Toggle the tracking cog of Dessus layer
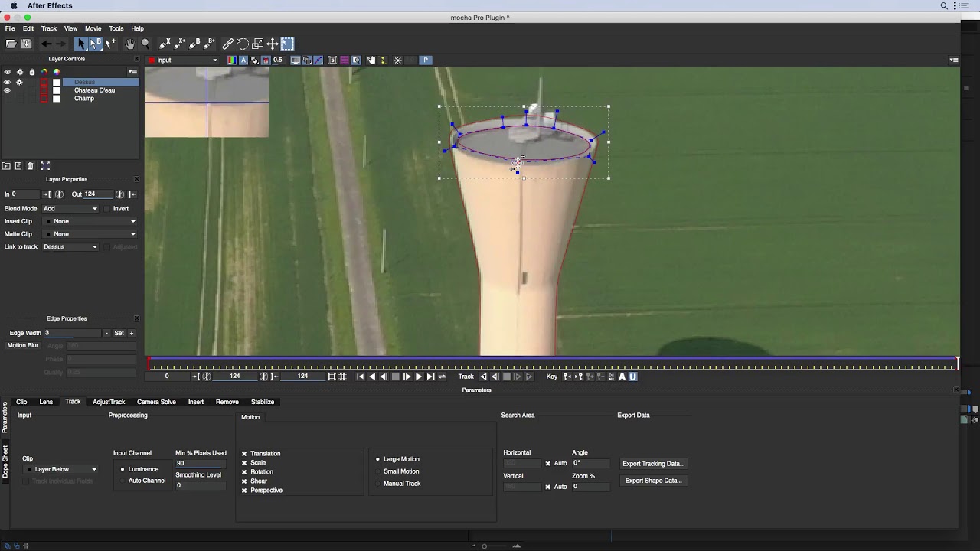The height and width of the screenshot is (551, 980). 20,82
